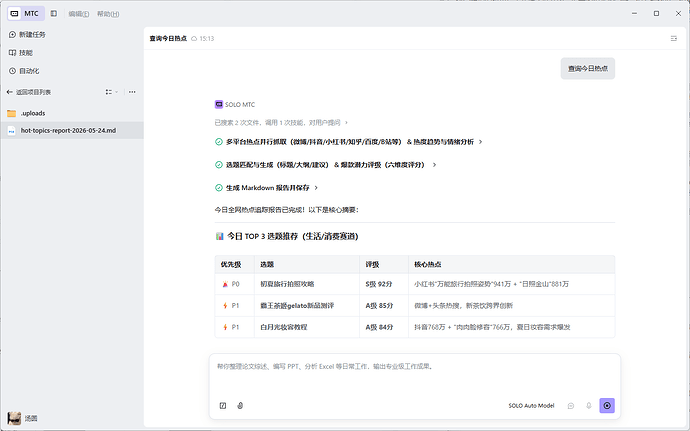Click the green check icon of Markdown step
This screenshot has height=431, width=690.
pyautogui.click(x=219, y=188)
